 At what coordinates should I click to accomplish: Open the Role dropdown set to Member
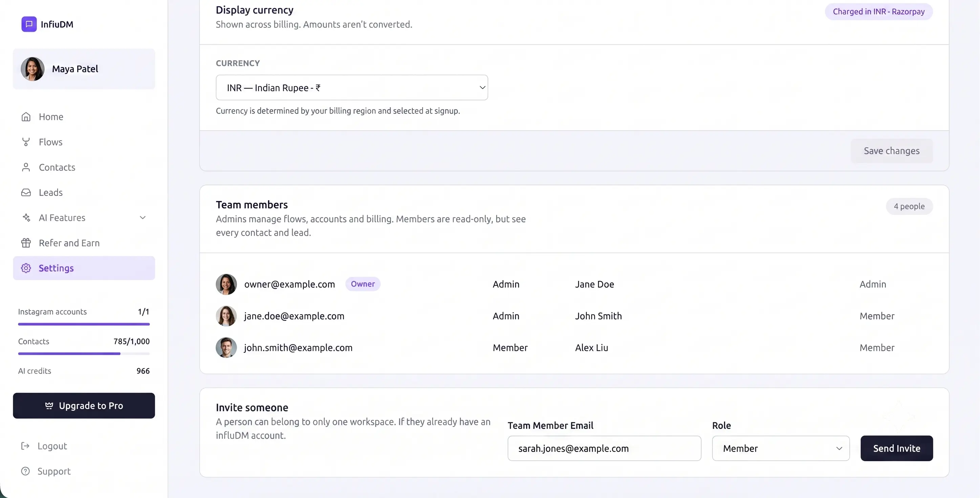[781, 448]
